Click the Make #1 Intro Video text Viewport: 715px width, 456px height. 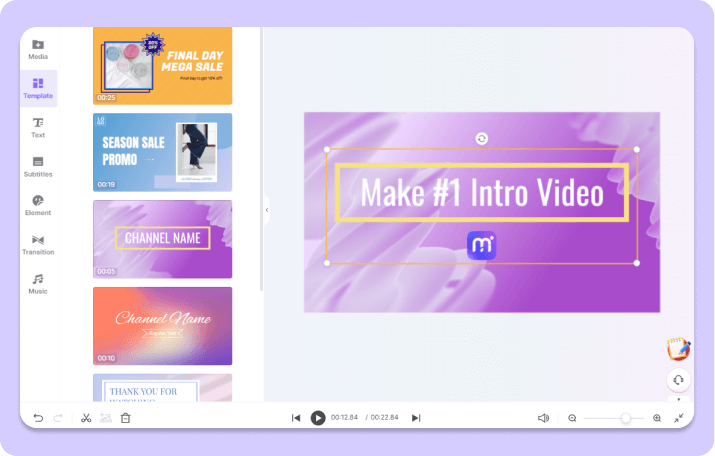(x=482, y=193)
